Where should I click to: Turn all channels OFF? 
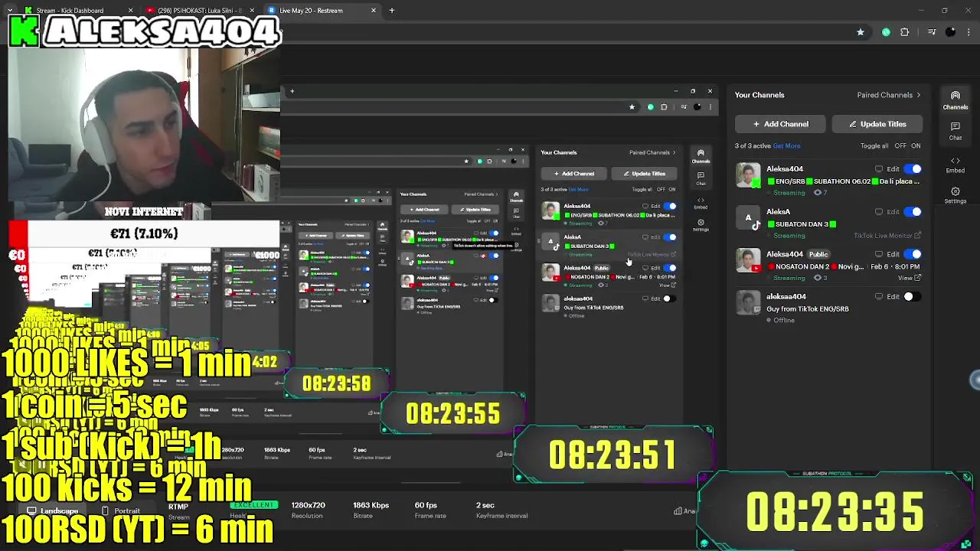(900, 145)
